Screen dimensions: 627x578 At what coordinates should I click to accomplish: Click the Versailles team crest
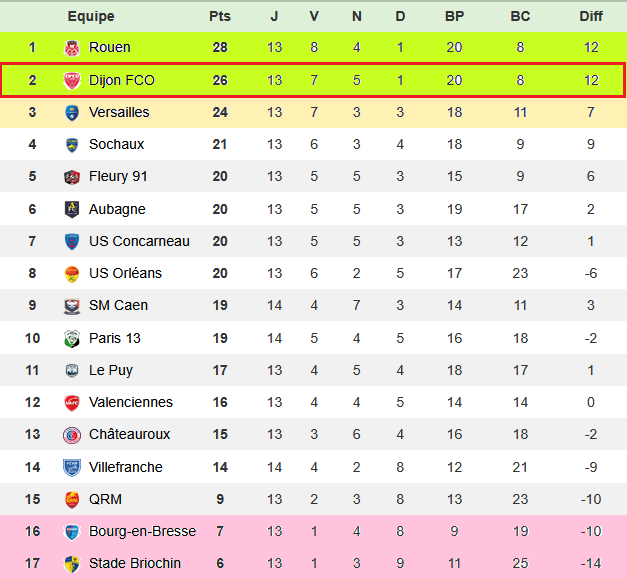pos(72,112)
